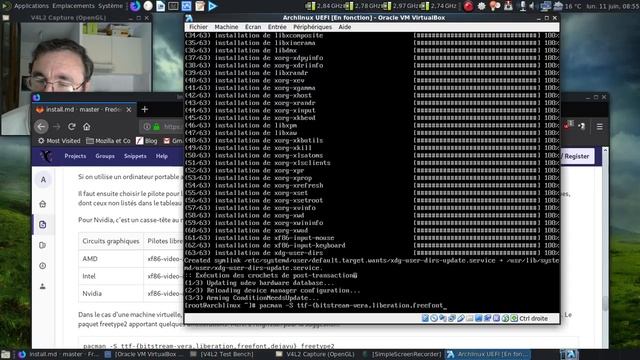Click volume speaker icon in system tray
The height and width of the screenshot is (360, 640).
[x=532, y=6]
